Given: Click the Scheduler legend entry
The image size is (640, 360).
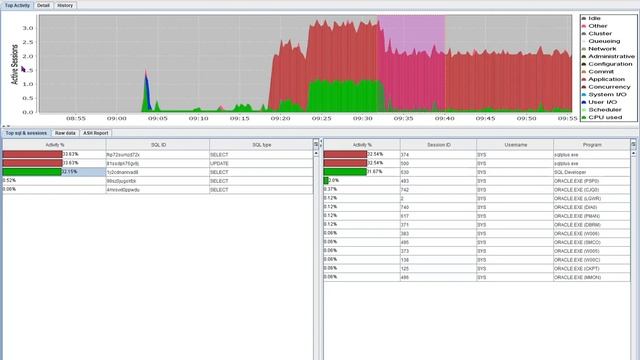Looking at the screenshot, I should [602, 110].
